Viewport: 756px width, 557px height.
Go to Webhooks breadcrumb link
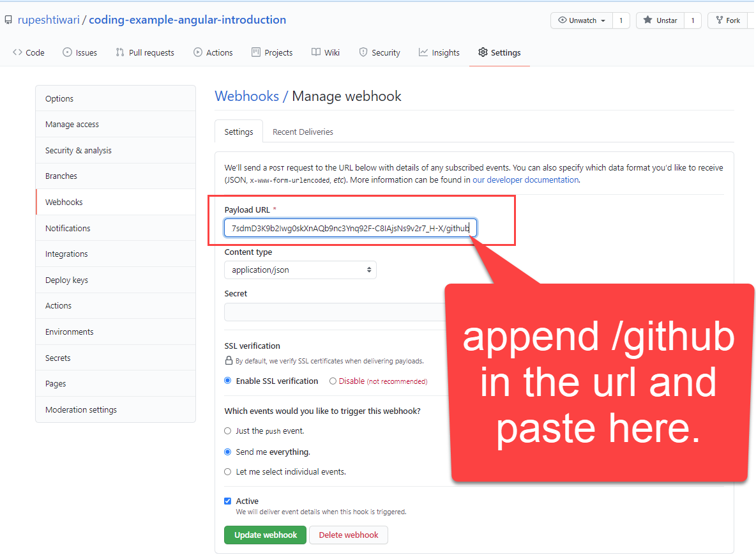[x=247, y=96]
